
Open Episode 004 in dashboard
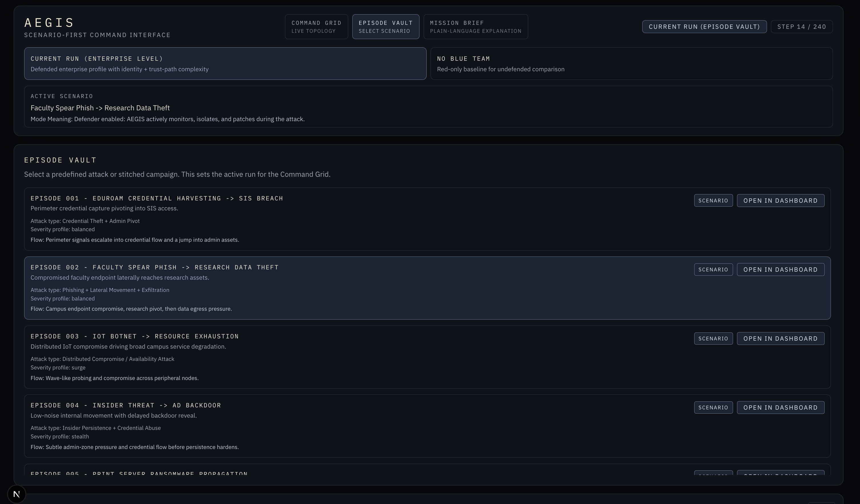pyautogui.click(x=780, y=407)
